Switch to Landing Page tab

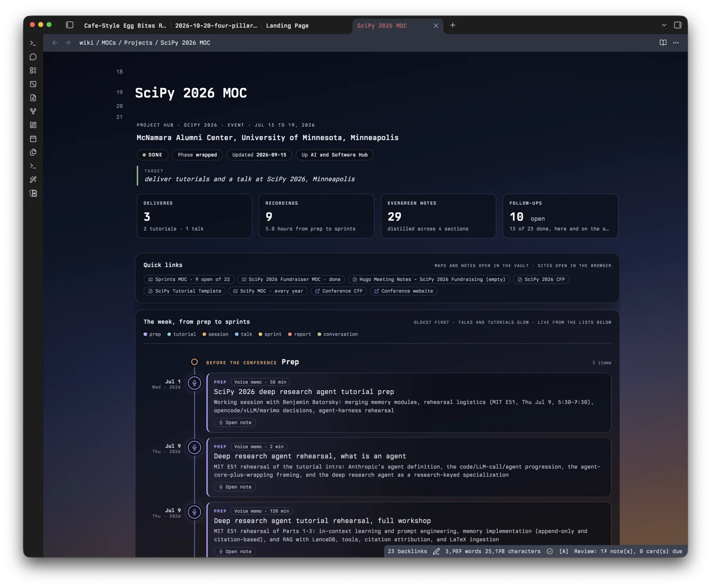287,26
